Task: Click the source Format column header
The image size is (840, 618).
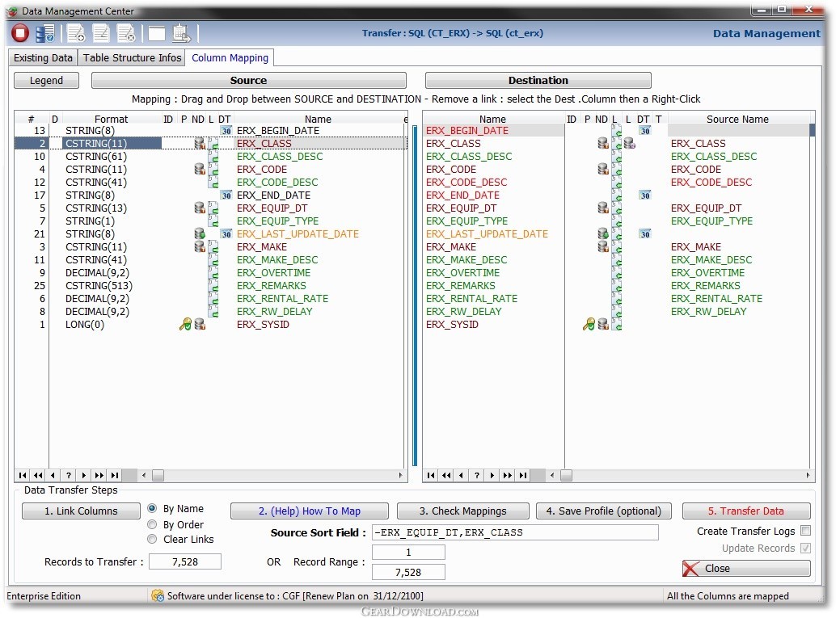Action: [x=111, y=119]
